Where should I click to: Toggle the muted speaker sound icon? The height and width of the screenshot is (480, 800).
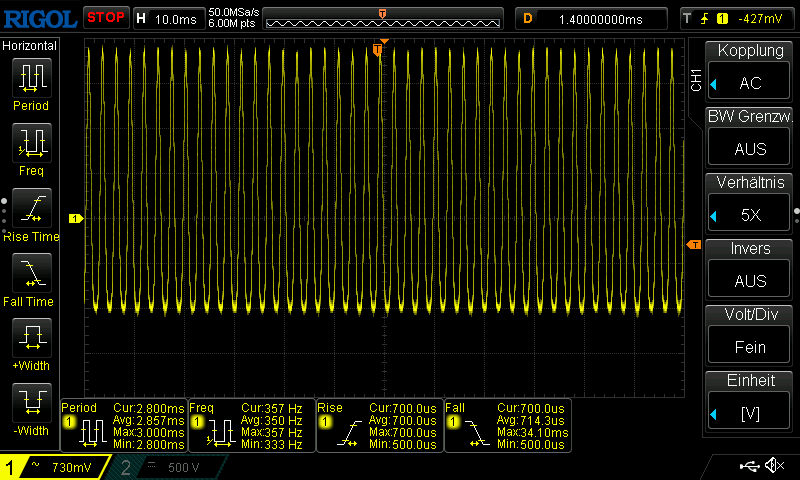click(x=774, y=466)
